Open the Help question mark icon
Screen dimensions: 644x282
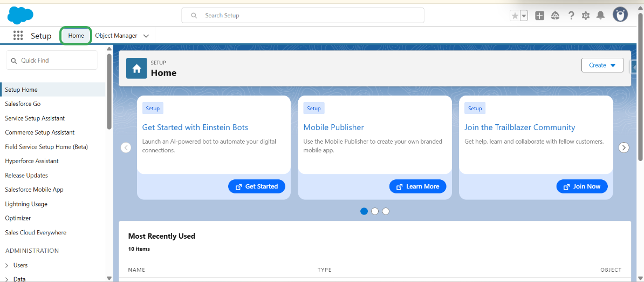[x=571, y=16]
